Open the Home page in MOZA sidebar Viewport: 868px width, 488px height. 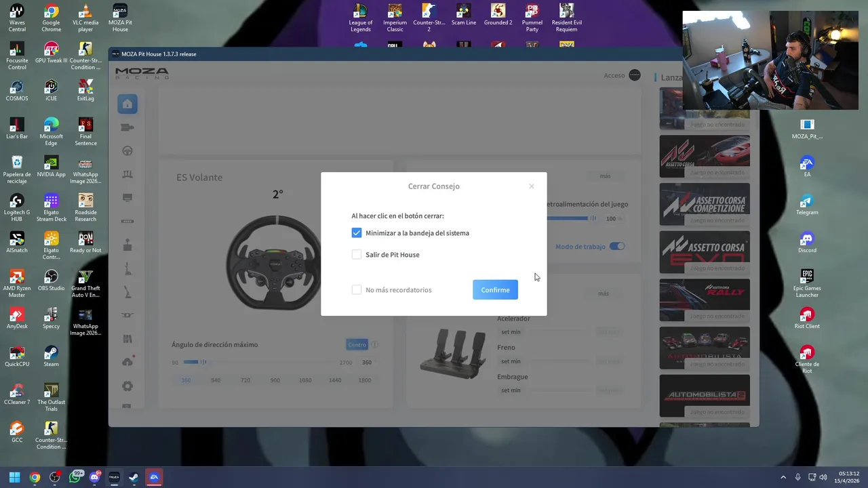tap(127, 104)
